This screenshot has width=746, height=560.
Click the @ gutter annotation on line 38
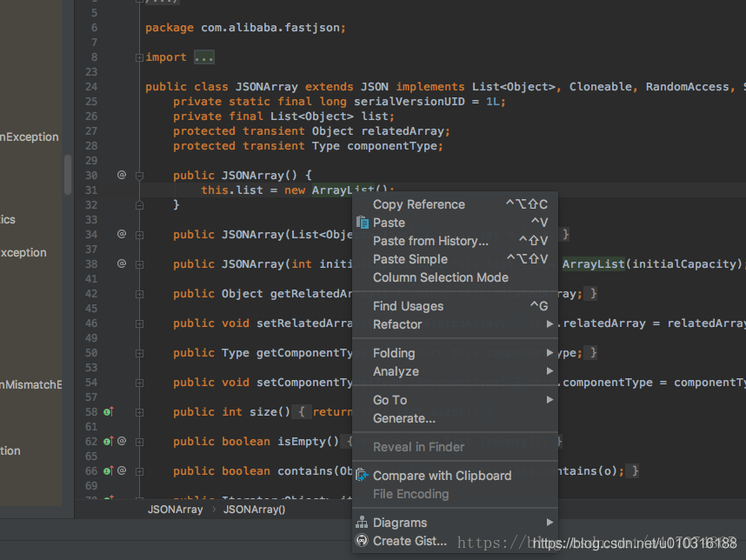122,263
